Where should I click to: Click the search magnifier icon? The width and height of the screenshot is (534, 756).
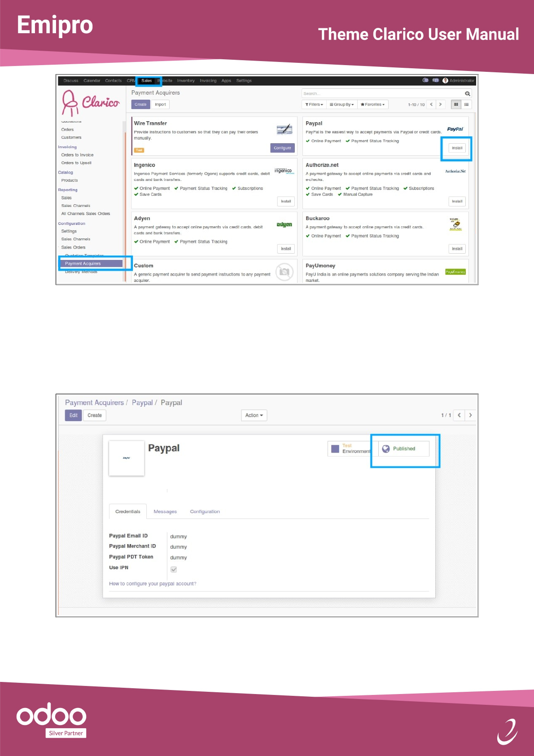coord(468,94)
